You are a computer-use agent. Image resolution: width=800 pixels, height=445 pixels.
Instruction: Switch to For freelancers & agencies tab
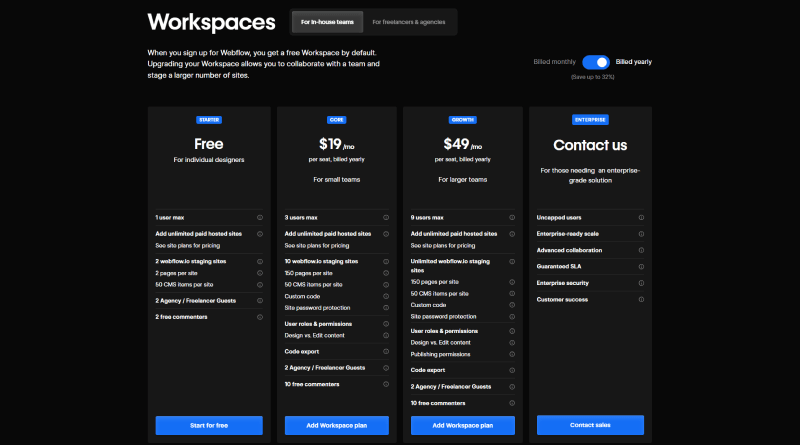(409, 22)
